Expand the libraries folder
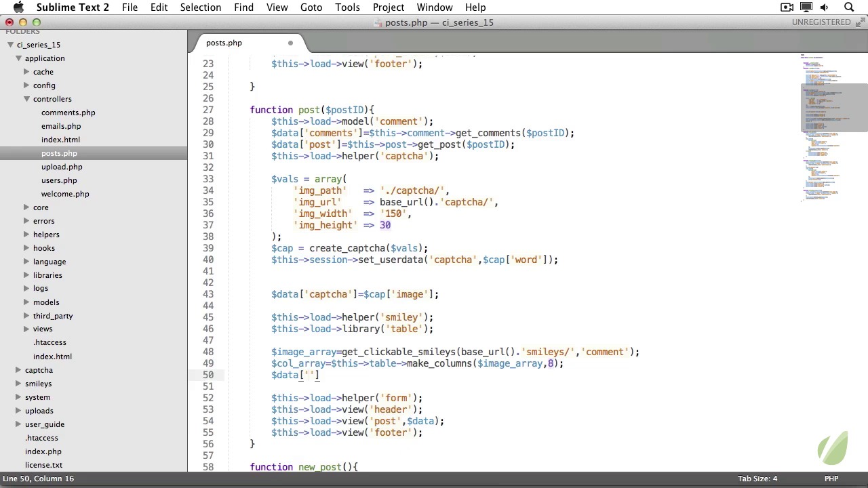 click(26, 275)
